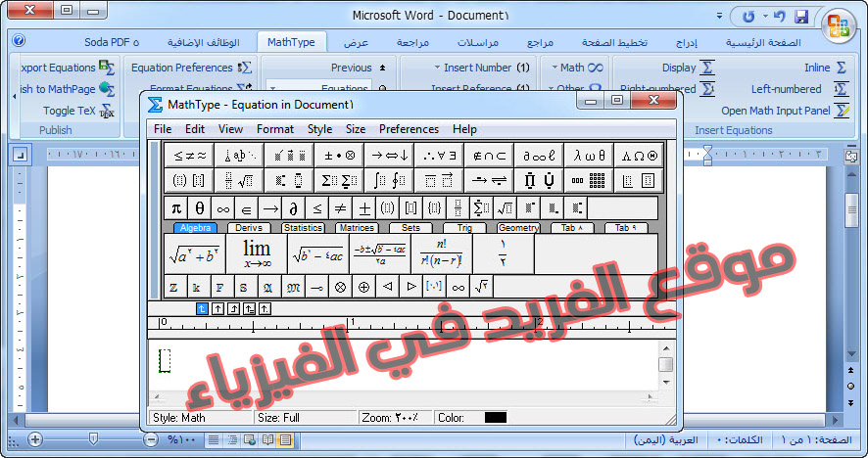
Task: Click the Inline equation button
Action: point(825,68)
